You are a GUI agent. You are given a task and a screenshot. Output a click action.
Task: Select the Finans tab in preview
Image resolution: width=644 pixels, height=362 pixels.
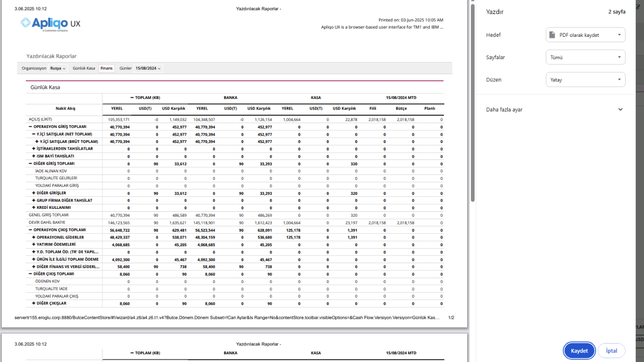pyautogui.click(x=107, y=68)
